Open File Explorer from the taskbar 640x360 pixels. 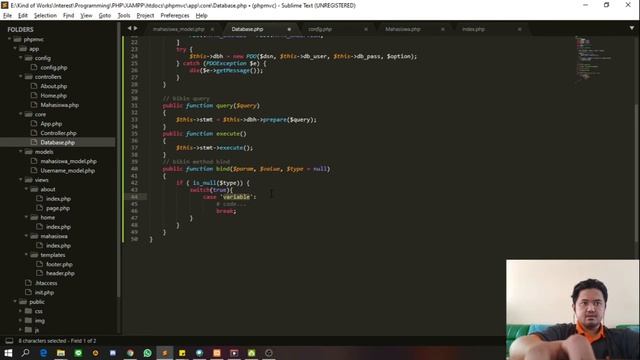(x=61, y=353)
